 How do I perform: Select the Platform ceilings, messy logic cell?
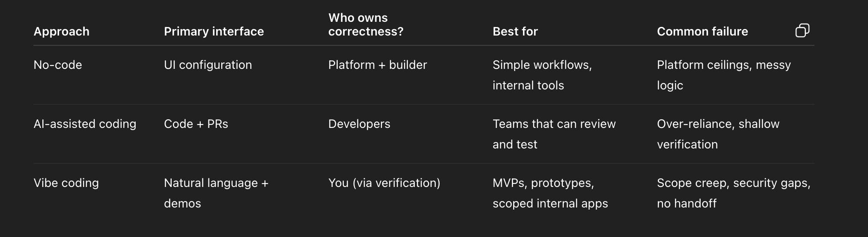pyautogui.click(x=724, y=75)
